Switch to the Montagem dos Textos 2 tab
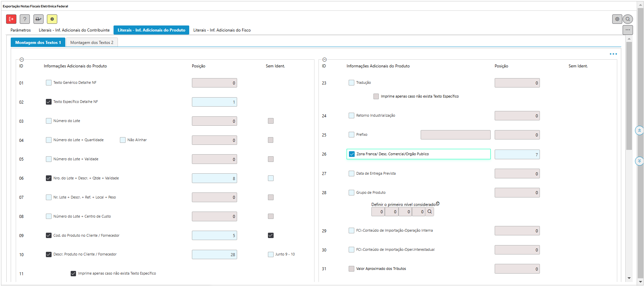The image size is (644, 286). pos(92,43)
